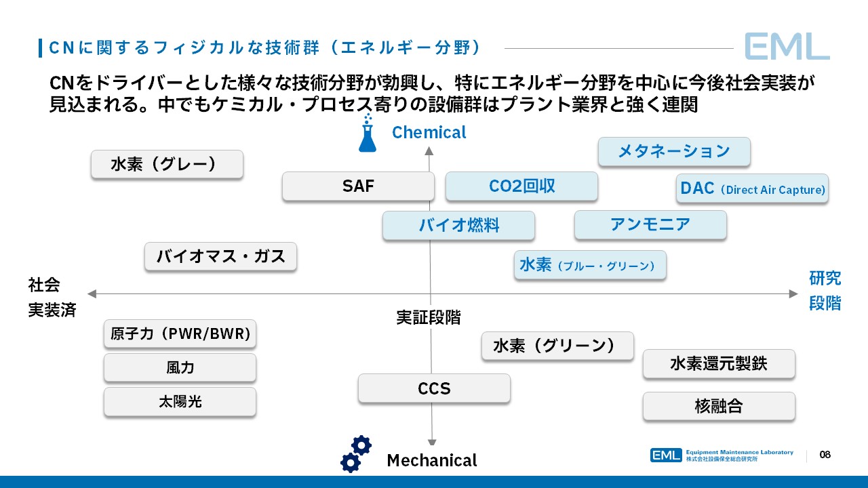Select the CCS box
868x488 pixels.
coord(434,389)
